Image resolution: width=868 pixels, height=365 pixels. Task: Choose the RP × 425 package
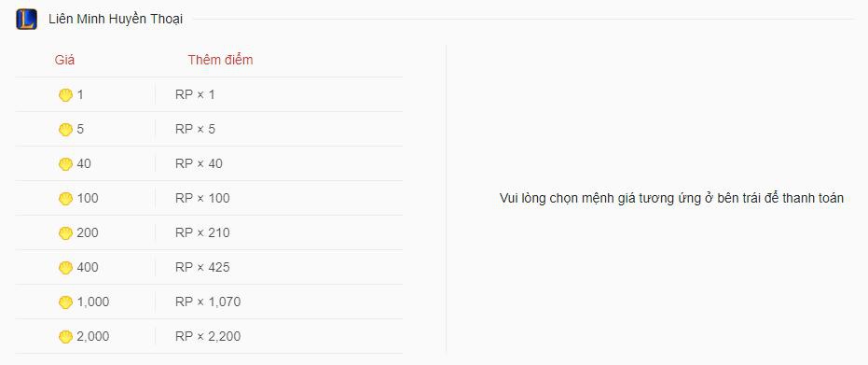[x=209, y=268]
